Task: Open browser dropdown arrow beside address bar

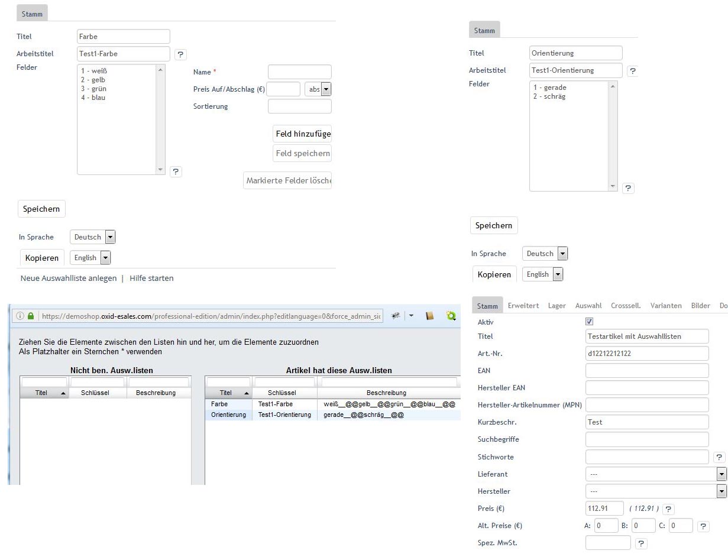Action: coord(411,317)
